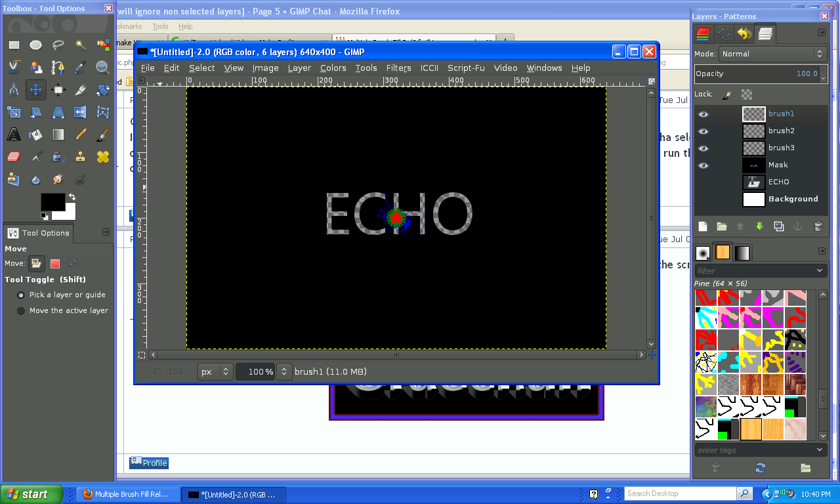Click the black foreground color swatch
The width and height of the screenshot is (840, 504).
52,202
